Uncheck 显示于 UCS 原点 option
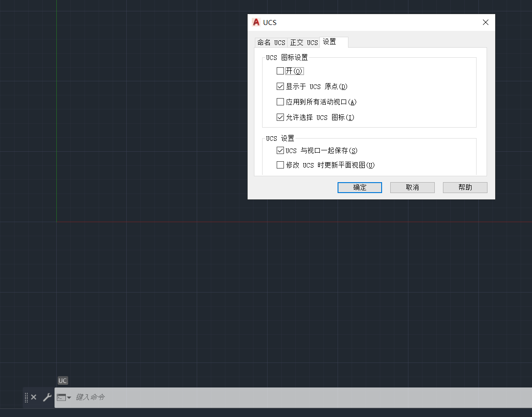This screenshot has width=532, height=417. coord(280,86)
